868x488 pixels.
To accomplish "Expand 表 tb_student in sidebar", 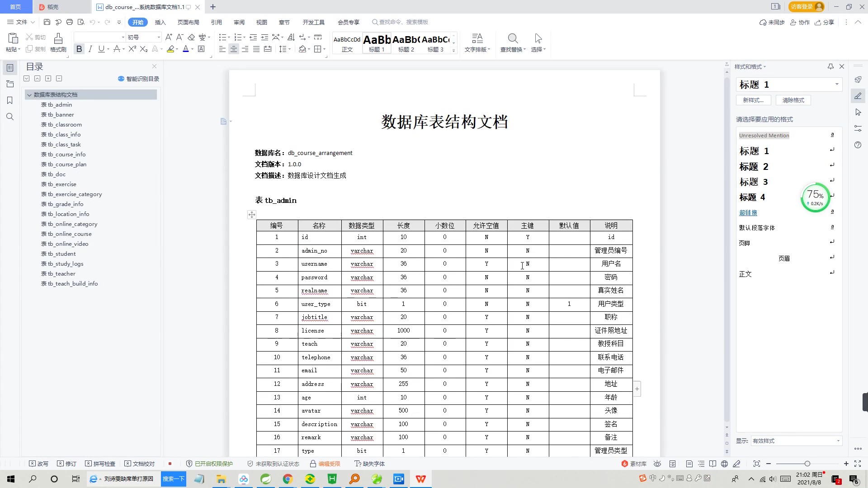I will [x=58, y=253].
